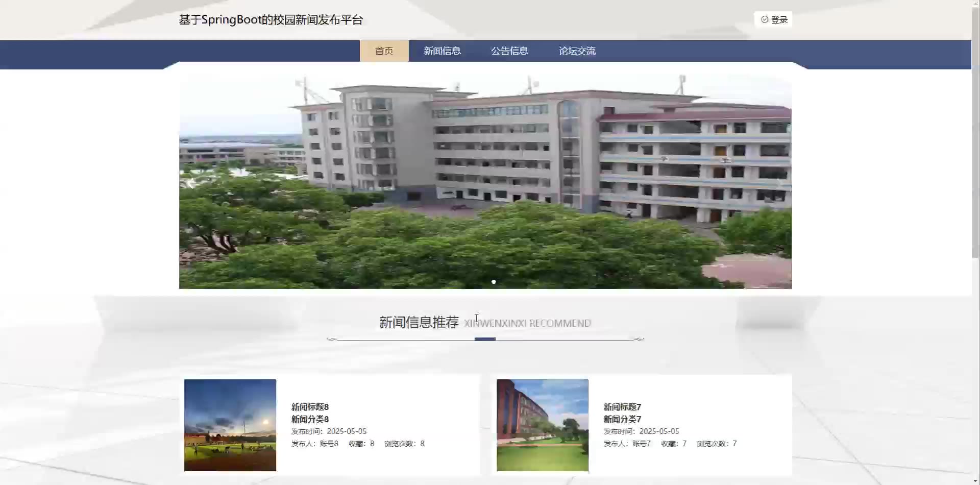Click the 收藏：7 favorites count
The width and height of the screenshot is (980, 485).
pos(674,444)
